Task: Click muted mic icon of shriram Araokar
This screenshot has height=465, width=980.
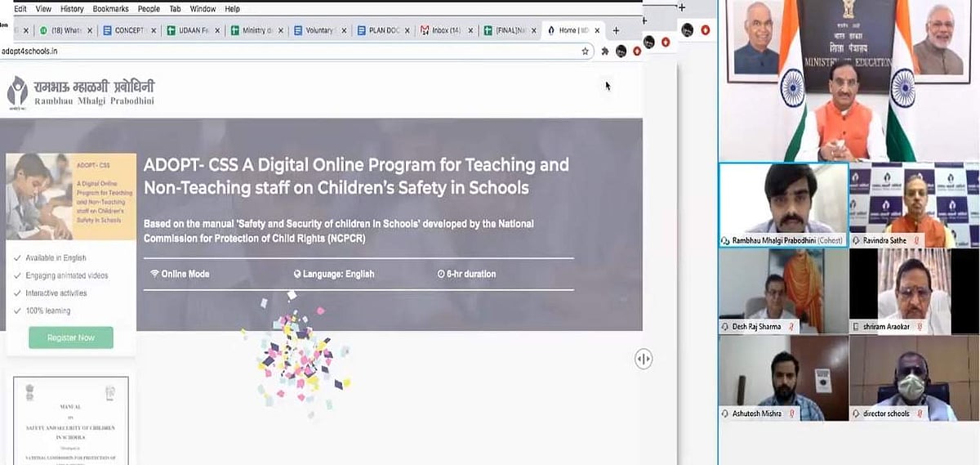Action: click(918, 326)
